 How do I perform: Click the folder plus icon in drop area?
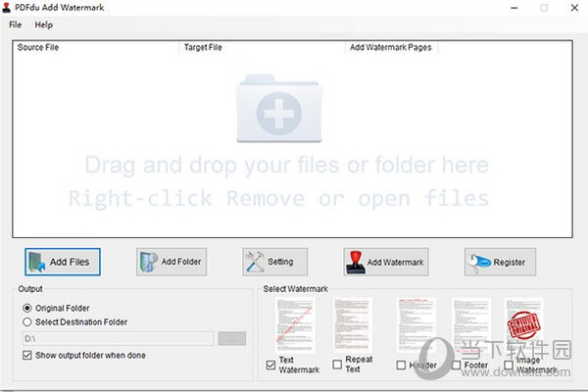pyautogui.click(x=279, y=109)
